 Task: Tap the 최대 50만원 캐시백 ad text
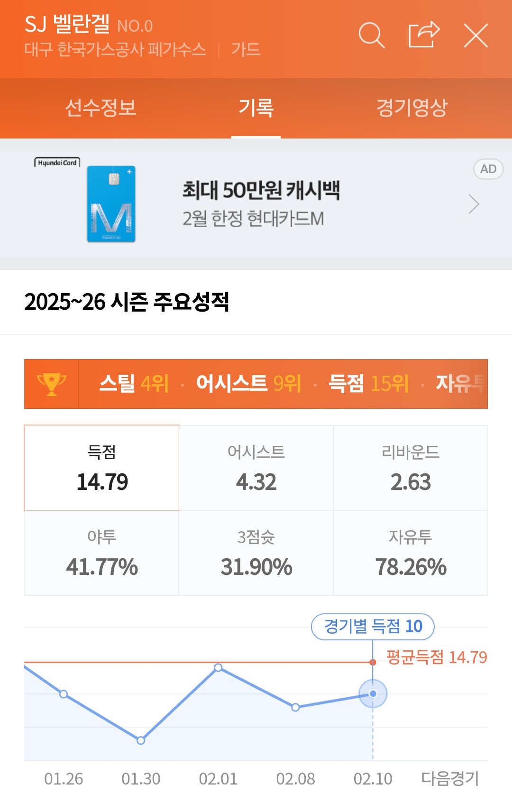coord(261,190)
